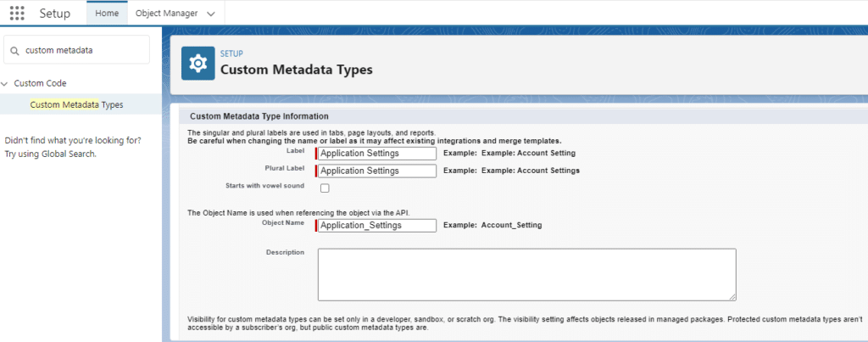Focus the Quick Find search box

coord(83,50)
